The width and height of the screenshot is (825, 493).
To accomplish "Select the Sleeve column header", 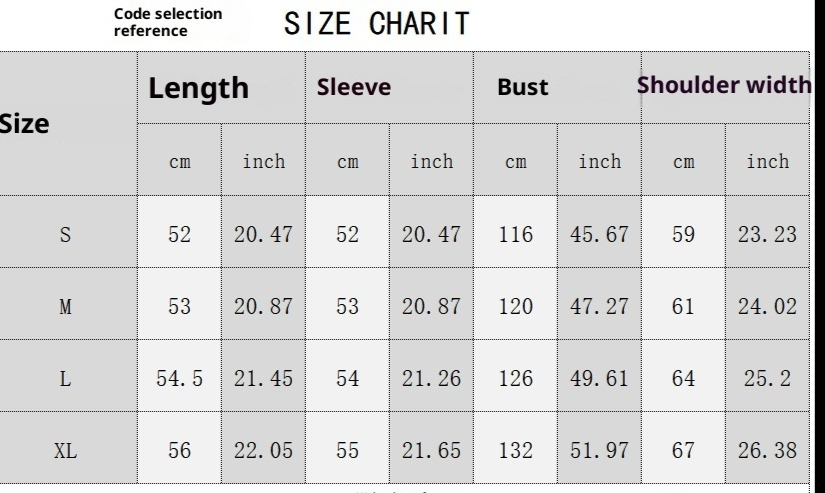I will (x=353, y=88).
